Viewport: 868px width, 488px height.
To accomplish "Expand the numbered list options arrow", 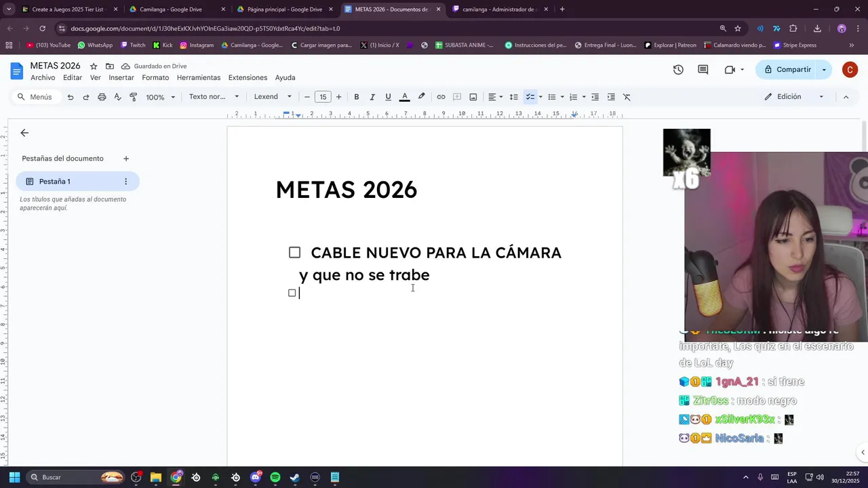I will (584, 97).
